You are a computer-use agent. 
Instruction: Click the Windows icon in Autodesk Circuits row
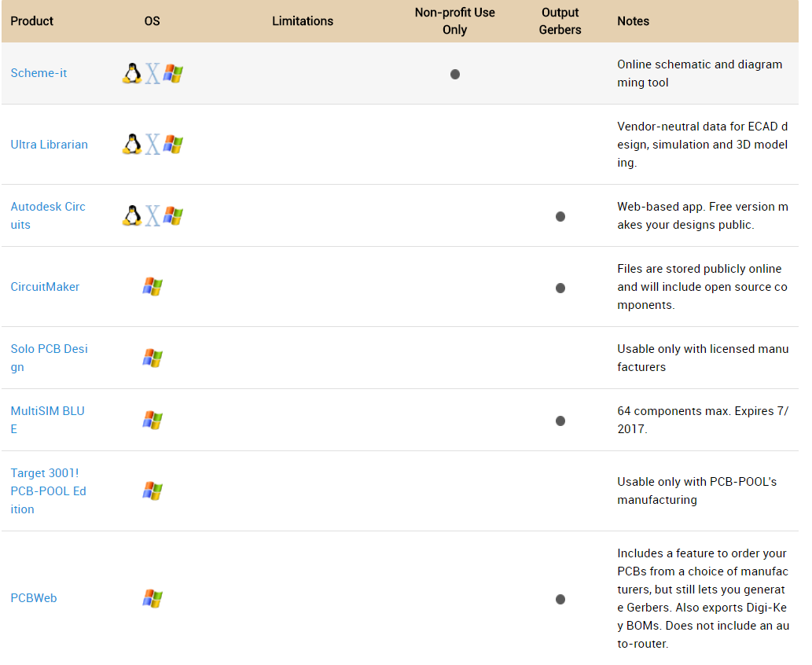tap(173, 216)
